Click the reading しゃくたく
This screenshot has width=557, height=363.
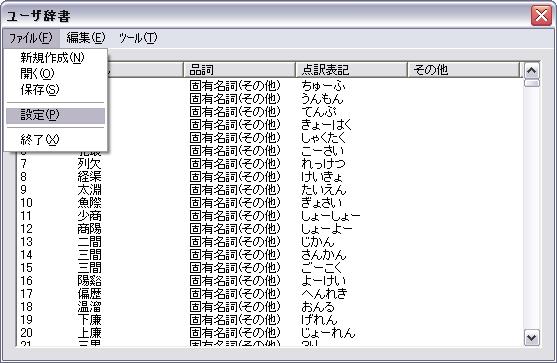coord(323,138)
